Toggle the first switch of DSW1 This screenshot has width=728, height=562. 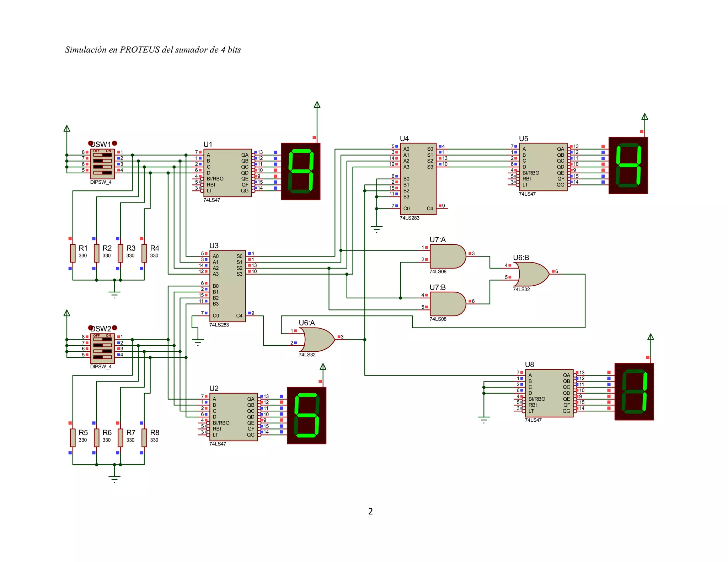pyautogui.click(x=102, y=155)
